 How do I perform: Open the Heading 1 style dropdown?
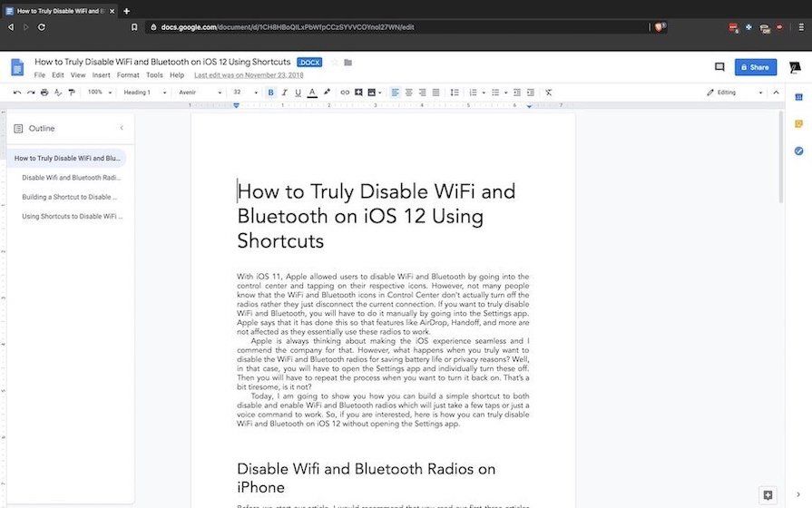(x=145, y=93)
